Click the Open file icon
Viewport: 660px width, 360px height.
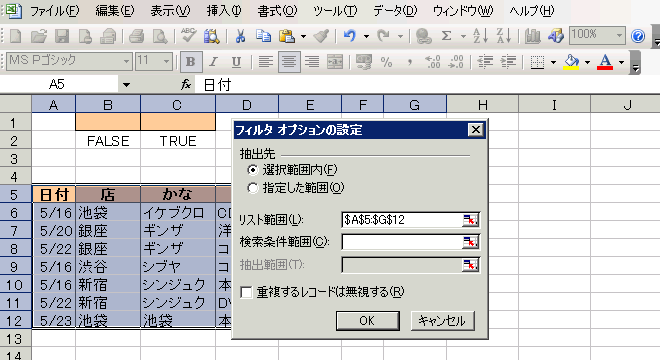click(39, 37)
